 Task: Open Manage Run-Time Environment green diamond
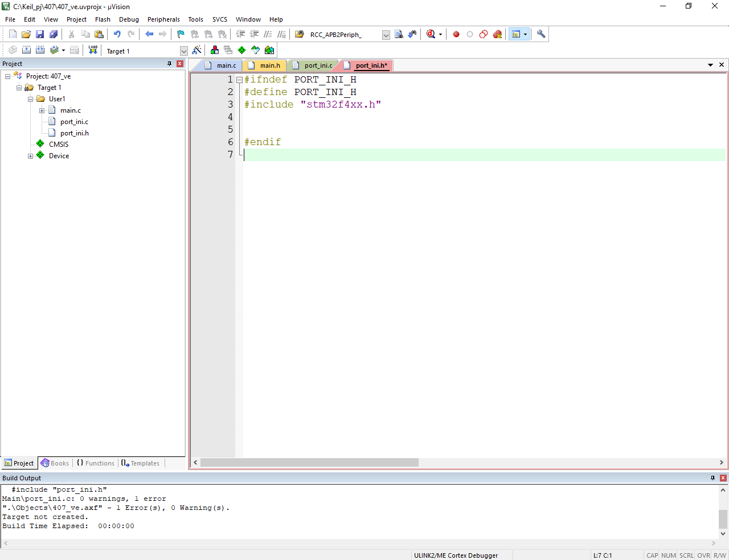pos(242,50)
